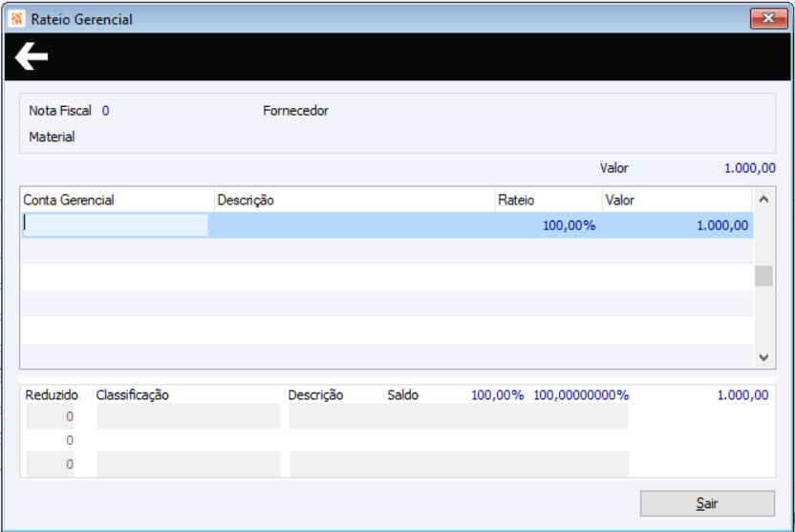795x532 pixels.
Task: Click the Nota Fiscal label
Action: 60,111
